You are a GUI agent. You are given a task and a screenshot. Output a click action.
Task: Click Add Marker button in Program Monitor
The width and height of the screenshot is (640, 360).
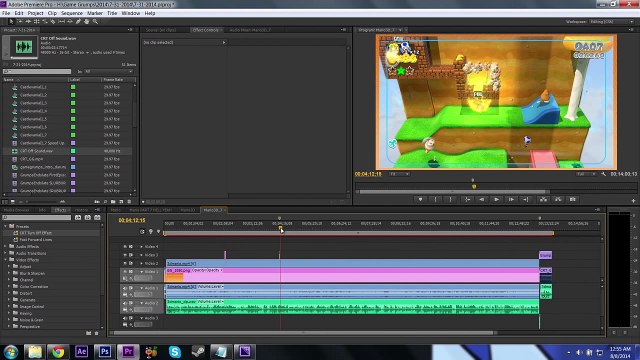click(420, 199)
